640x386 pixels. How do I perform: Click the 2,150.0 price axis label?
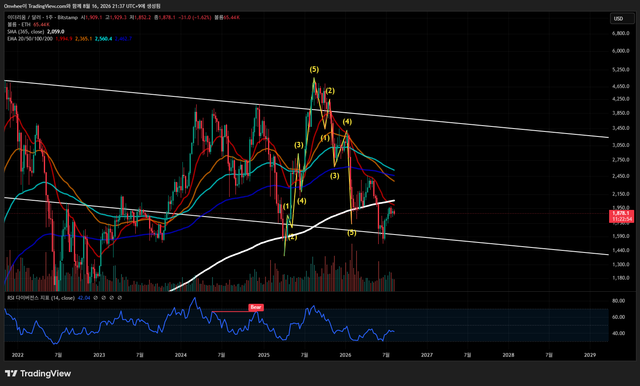coord(620,194)
